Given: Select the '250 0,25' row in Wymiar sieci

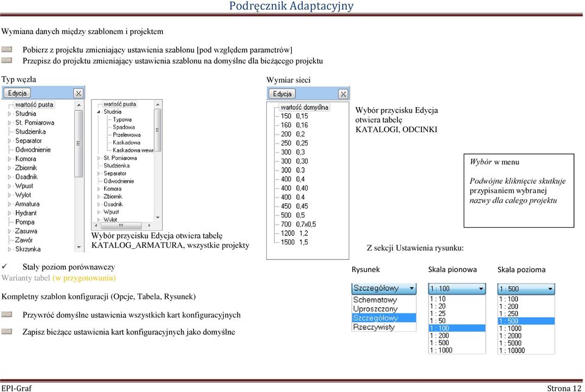Looking at the screenshot, I should point(294,143).
